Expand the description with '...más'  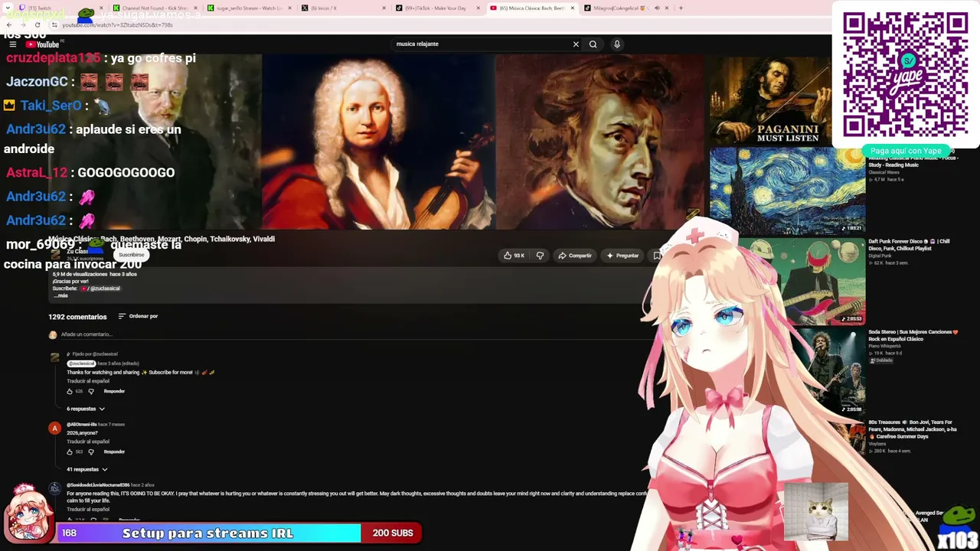click(60, 295)
